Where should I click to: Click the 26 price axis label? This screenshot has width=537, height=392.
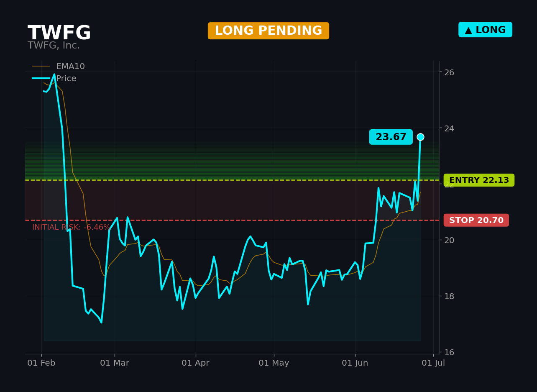click(449, 72)
